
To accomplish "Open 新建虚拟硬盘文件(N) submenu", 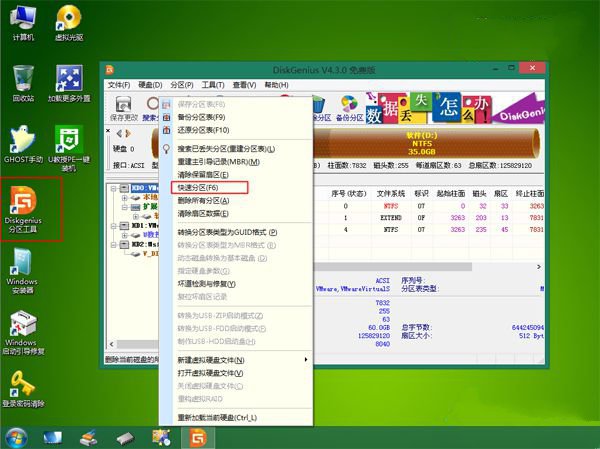I will click(236, 360).
